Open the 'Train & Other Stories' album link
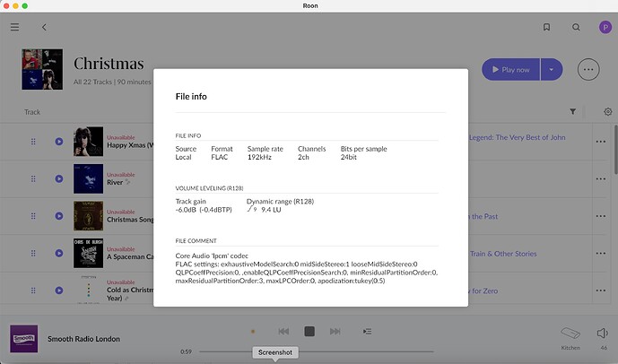The height and width of the screenshot is (364, 618). [503, 254]
